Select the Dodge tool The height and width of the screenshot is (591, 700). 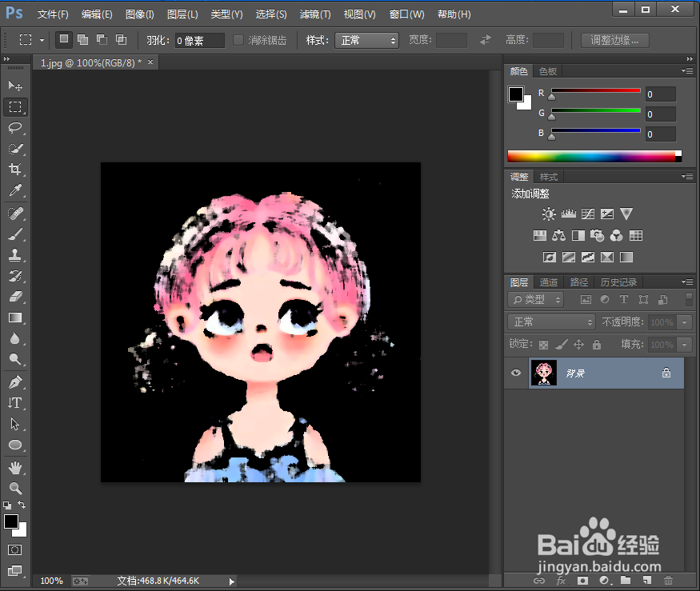pos(15,359)
